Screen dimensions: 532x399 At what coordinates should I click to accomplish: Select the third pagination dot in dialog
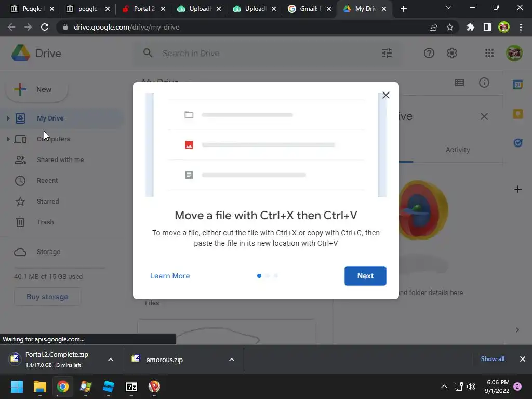tap(276, 276)
